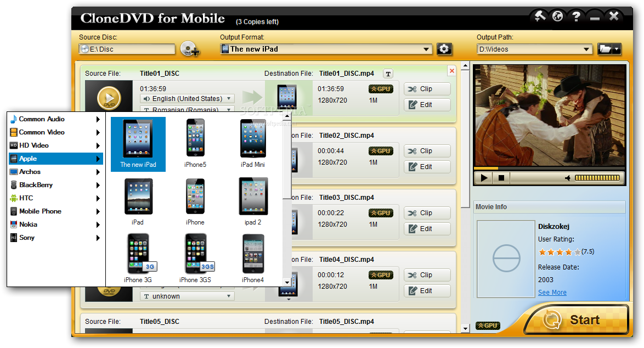Rename Title01_DISC.mp4 using the T icon
This screenshot has height=348, width=644.
pos(388,74)
